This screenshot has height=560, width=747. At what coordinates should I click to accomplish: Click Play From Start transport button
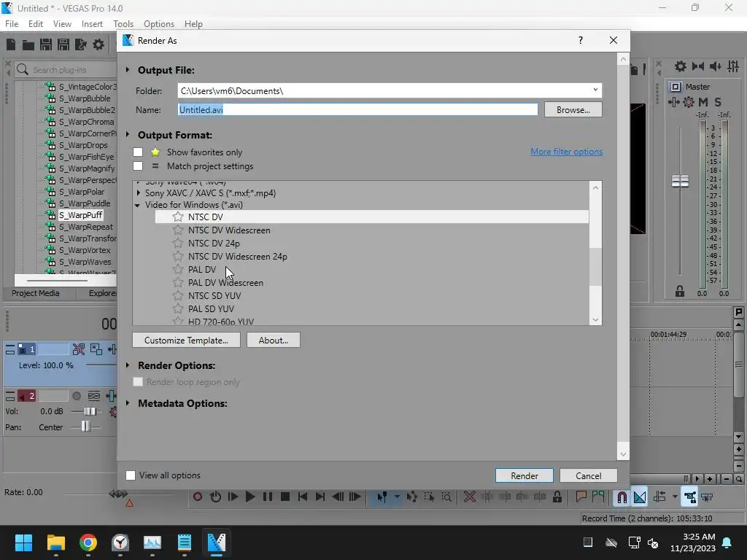233,497
